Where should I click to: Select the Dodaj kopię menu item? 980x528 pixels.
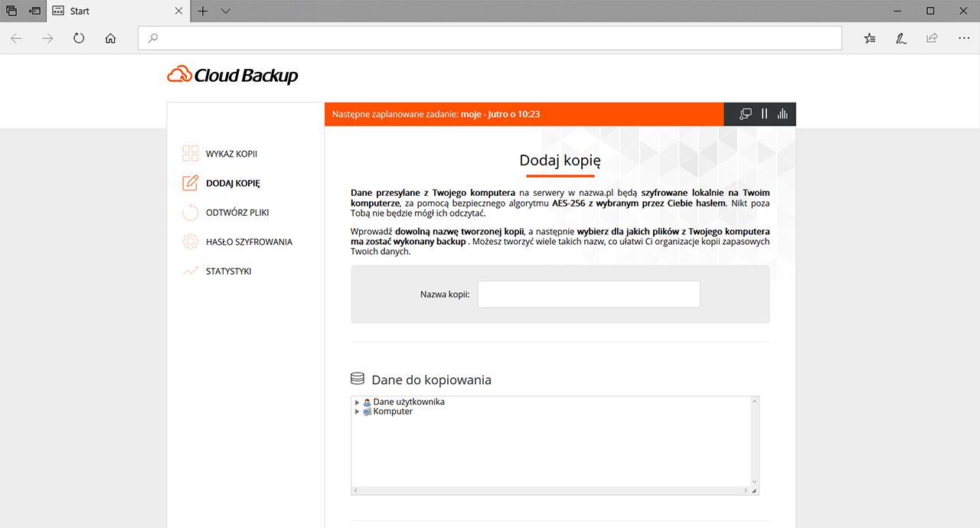[233, 183]
